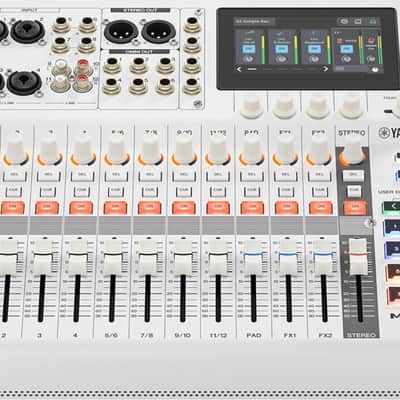Tap the headphone-shaped icon atop the touchscreen
Screen dimensions: 400x400
[x=373, y=22]
